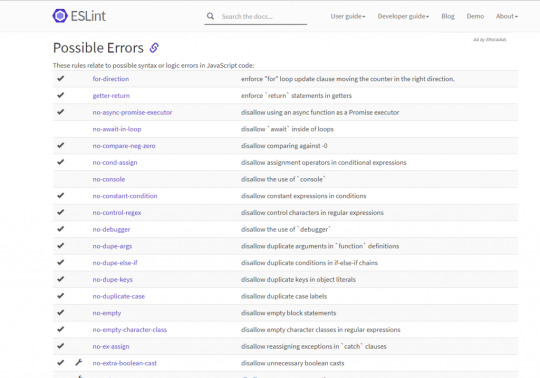Image resolution: width=540 pixels, height=378 pixels.
Task: Click the checkmark beside no-empty-character-class
Action: coord(61,329)
